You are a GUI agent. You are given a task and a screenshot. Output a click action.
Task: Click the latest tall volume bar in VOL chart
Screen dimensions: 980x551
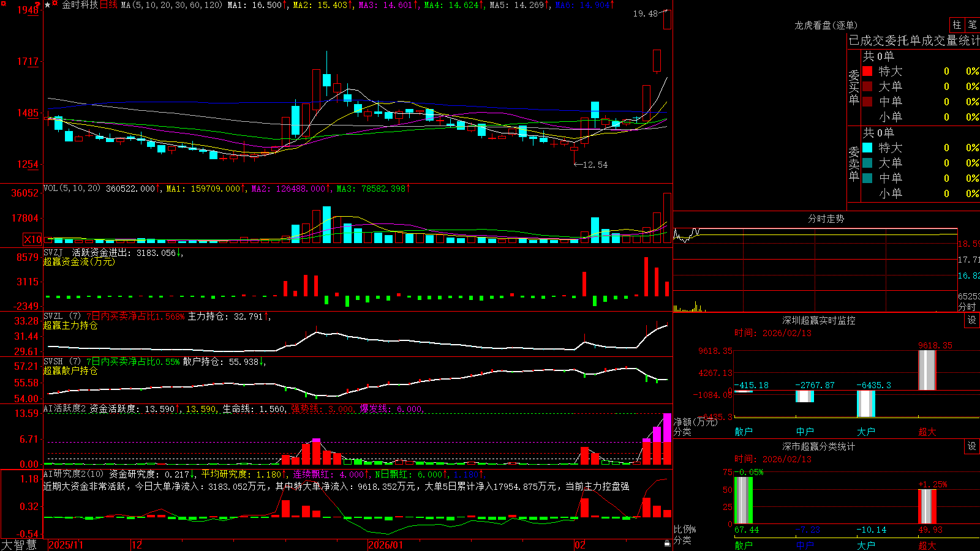pos(668,218)
